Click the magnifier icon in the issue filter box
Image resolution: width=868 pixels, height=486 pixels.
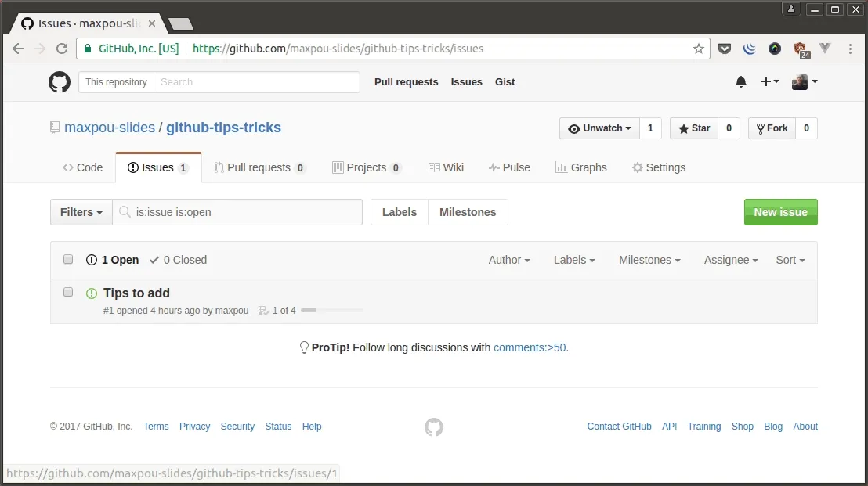pyautogui.click(x=125, y=212)
